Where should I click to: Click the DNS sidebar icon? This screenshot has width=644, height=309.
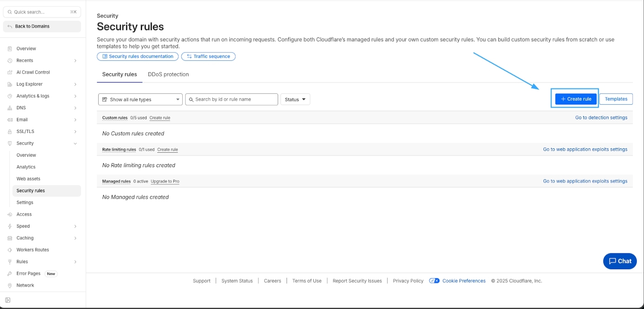coord(10,108)
